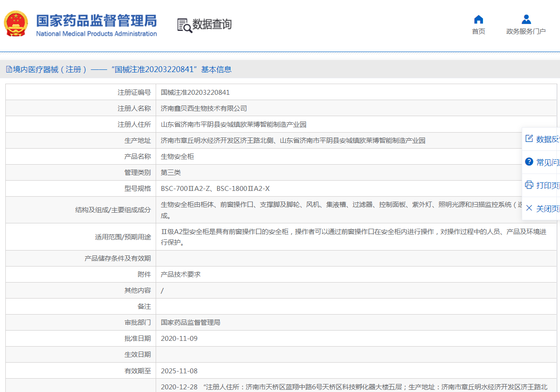Click the 批准日期 label cell
This screenshot has height=392, width=560.
click(x=81, y=339)
